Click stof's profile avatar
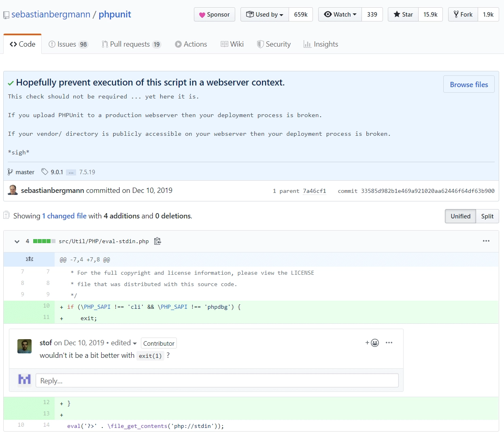504x434 pixels. 25,346
